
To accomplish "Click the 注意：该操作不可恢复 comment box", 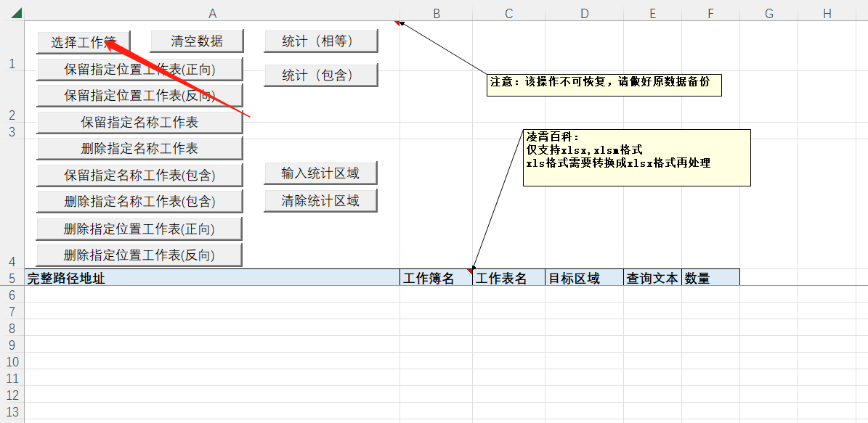I will point(604,85).
